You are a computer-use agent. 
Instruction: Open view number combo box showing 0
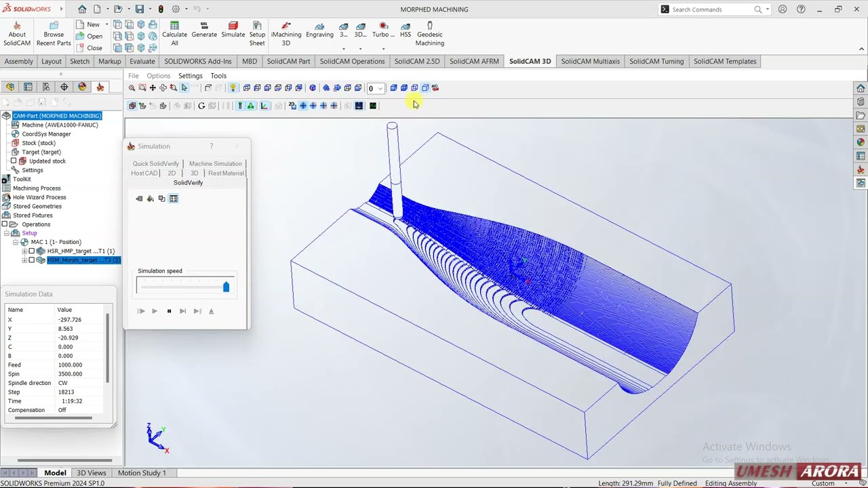[x=376, y=88]
